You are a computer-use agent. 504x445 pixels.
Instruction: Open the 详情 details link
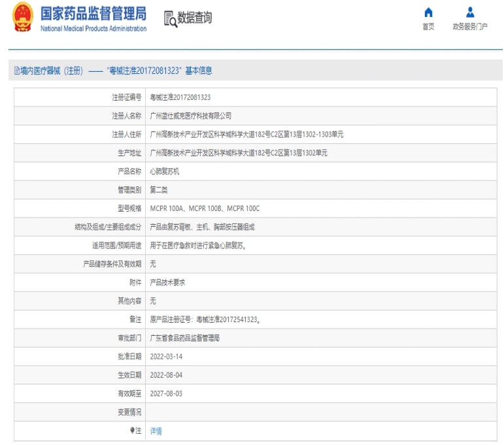[x=156, y=431]
